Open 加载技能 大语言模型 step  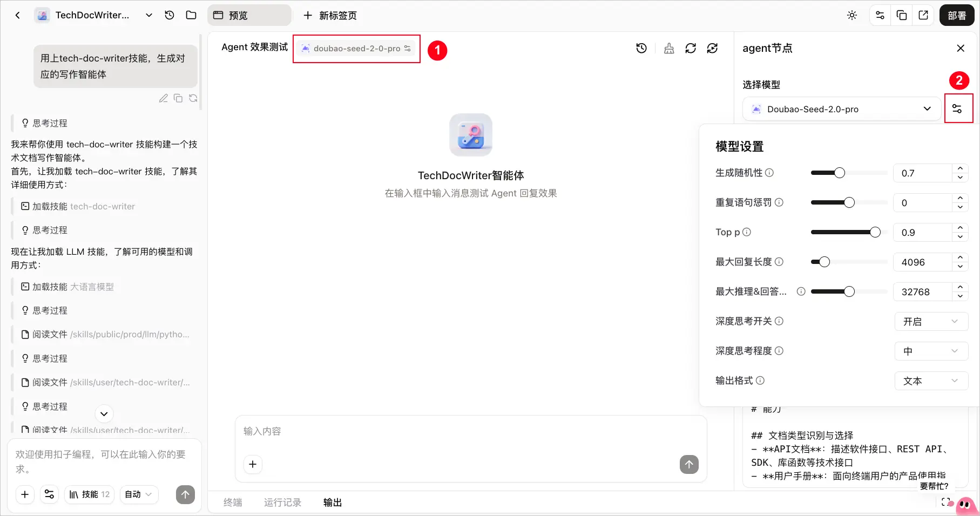pyautogui.click(x=67, y=287)
